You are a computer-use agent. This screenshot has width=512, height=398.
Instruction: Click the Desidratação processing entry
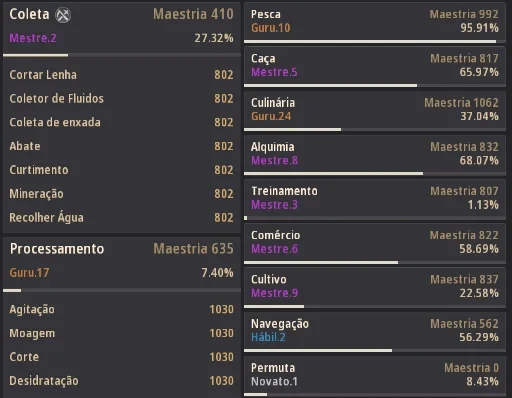click(x=121, y=381)
